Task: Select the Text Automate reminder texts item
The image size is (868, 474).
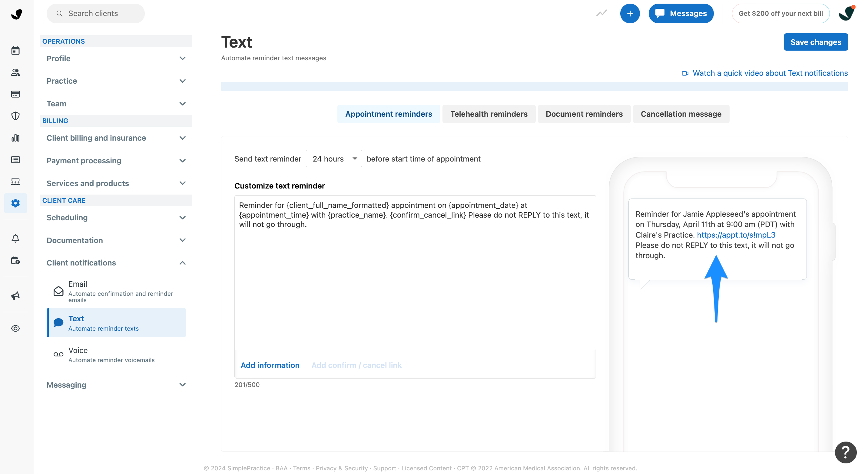Action: point(116,323)
